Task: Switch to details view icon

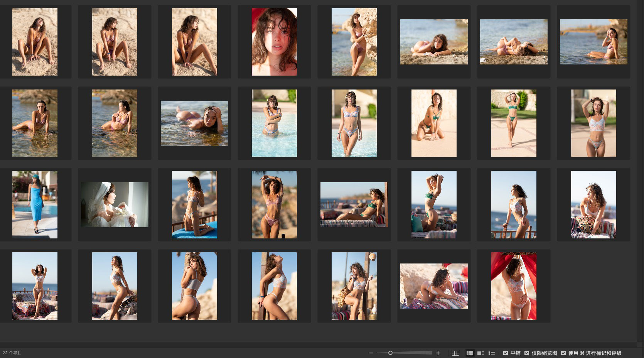Action: [480, 353]
